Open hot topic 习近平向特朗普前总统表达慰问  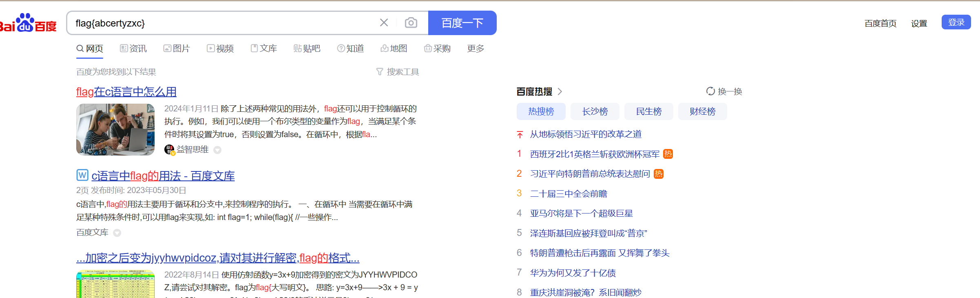coord(590,174)
